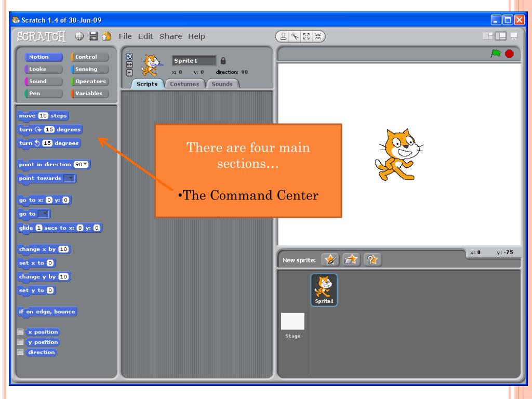The height and width of the screenshot is (399, 532).
Task: Enable the y position checkbox
Action: [x=20, y=342]
